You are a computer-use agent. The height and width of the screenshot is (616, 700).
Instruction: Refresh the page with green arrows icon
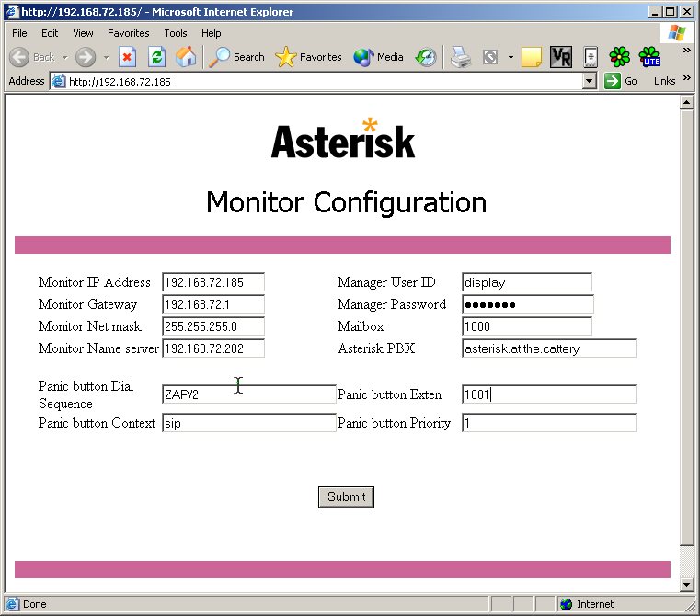(156, 57)
